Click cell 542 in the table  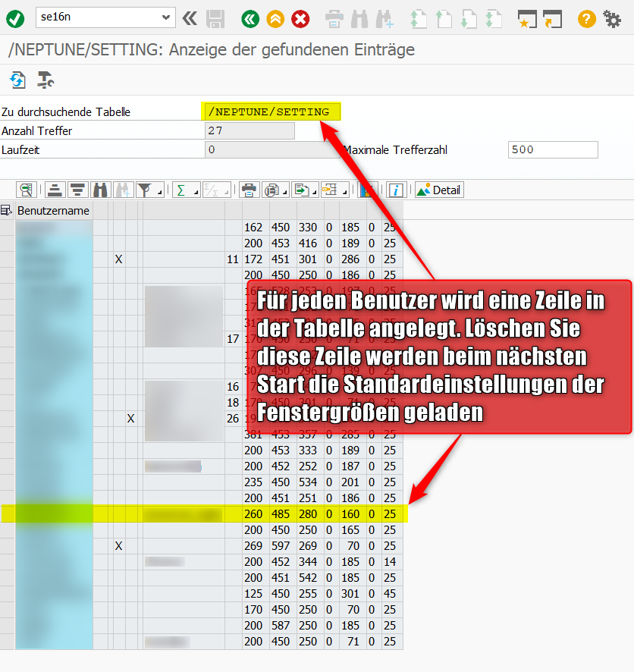tap(310, 577)
